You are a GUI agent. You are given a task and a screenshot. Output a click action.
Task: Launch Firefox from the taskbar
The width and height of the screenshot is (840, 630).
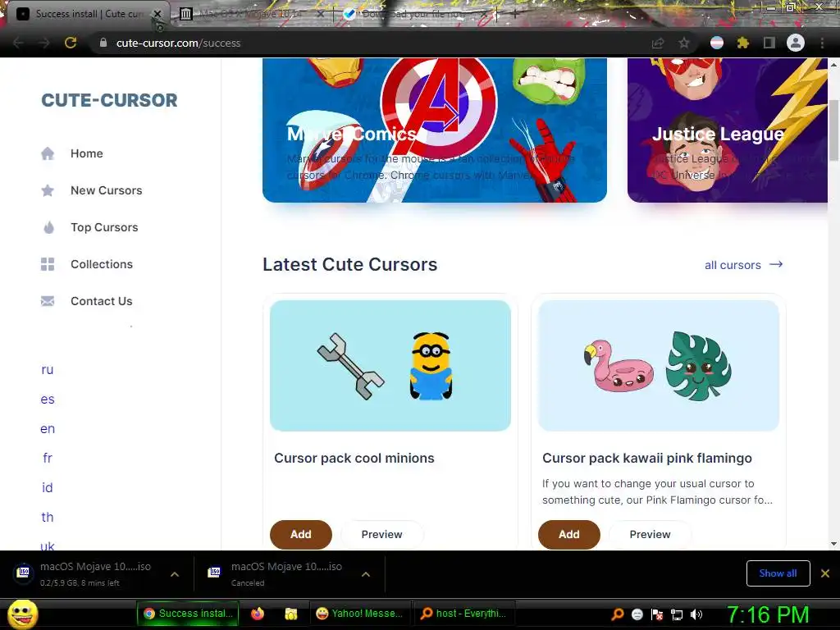click(258, 614)
